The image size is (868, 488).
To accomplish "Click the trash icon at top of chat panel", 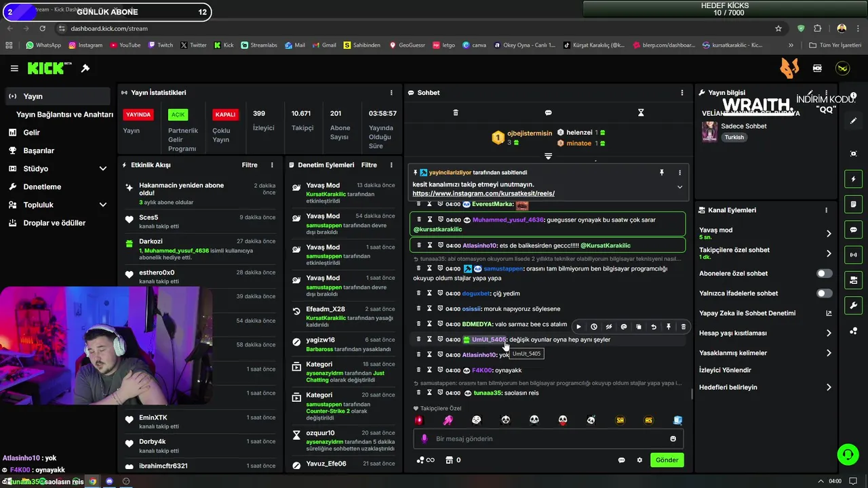I will (456, 113).
